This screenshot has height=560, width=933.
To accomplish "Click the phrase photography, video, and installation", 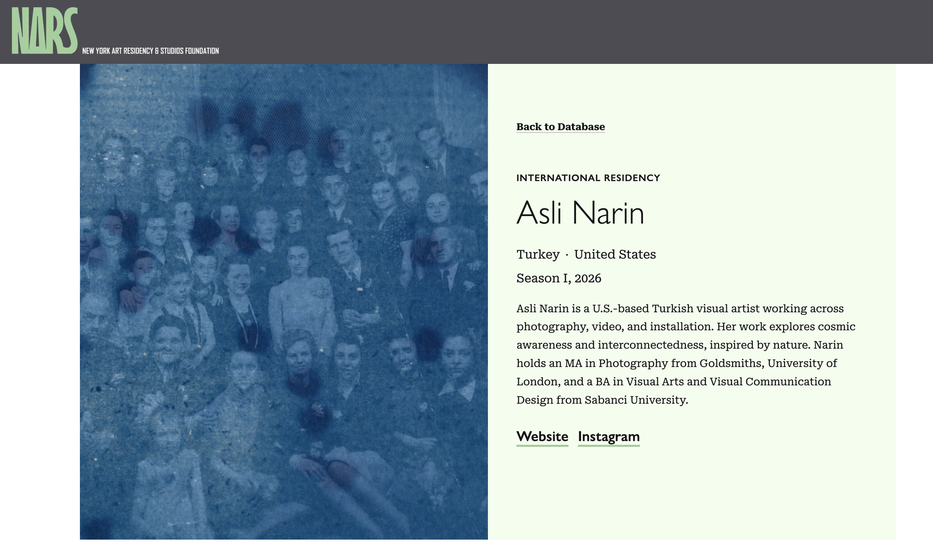I will pyautogui.click(x=615, y=327).
